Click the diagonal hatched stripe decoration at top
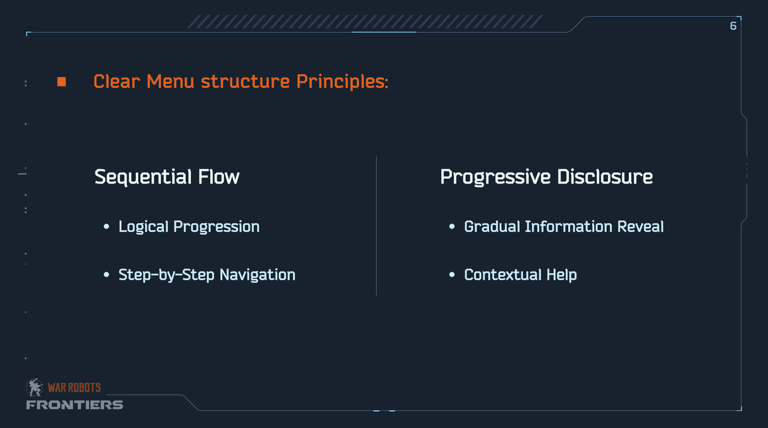768x428 pixels. tap(365, 22)
